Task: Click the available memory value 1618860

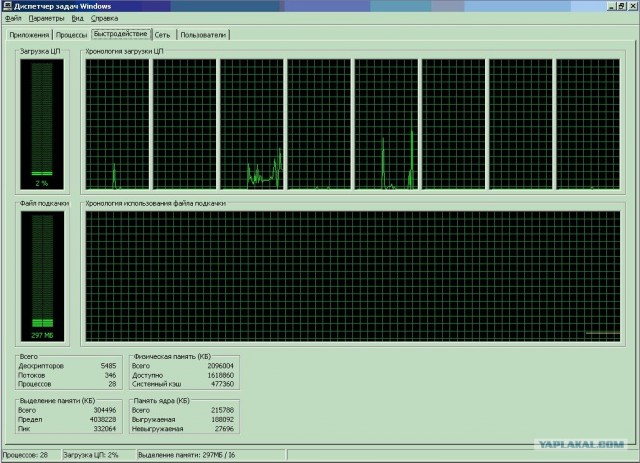Action: point(220,375)
